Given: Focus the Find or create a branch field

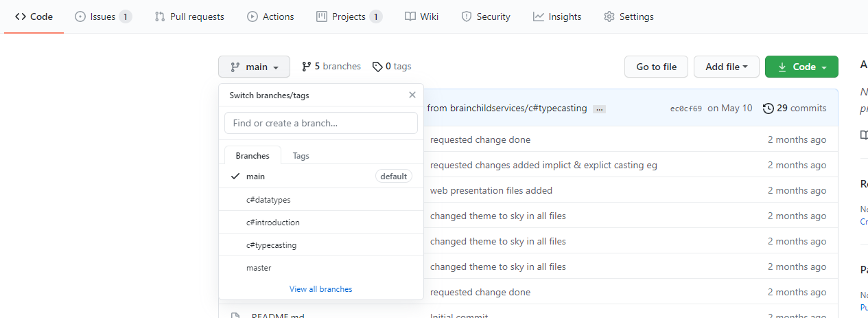Looking at the screenshot, I should click(x=321, y=123).
